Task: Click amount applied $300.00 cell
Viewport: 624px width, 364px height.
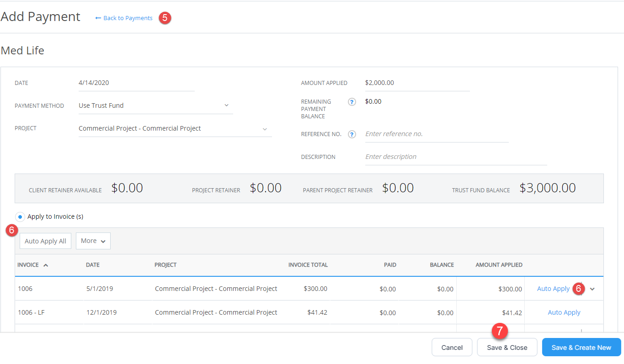Action: point(510,289)
